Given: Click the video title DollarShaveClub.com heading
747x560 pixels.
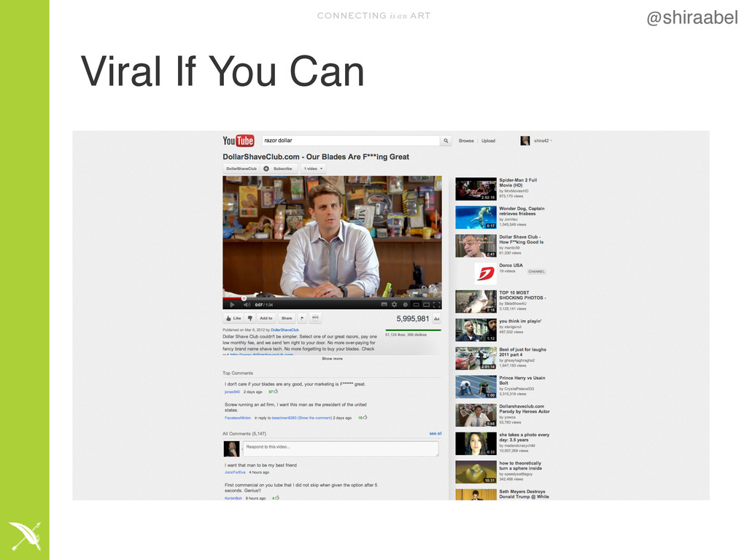Looking at the screenshot, I should tap(316, 157).
